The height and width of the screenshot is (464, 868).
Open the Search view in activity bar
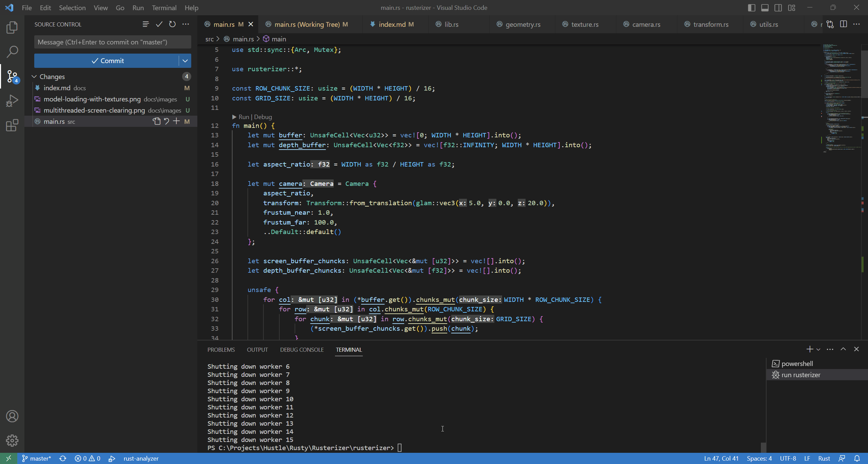12,52
